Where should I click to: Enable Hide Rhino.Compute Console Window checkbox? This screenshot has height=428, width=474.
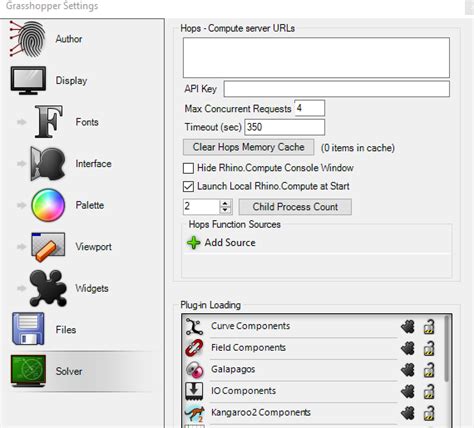(188, 168)
